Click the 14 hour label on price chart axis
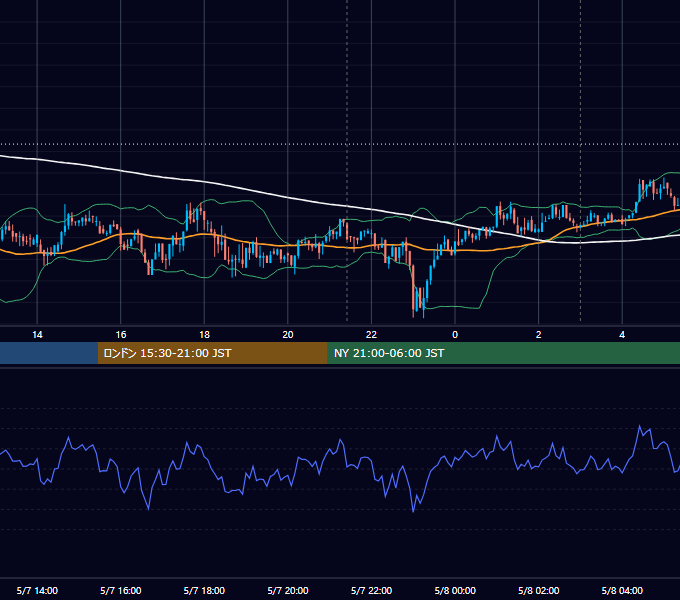The image size is (680, 600). coord(37,335)
